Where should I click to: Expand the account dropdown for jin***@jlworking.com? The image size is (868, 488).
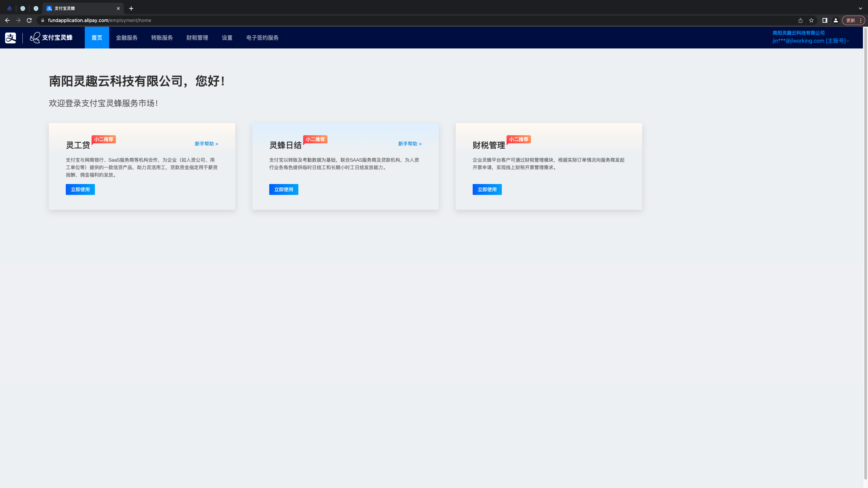(811, 41)
